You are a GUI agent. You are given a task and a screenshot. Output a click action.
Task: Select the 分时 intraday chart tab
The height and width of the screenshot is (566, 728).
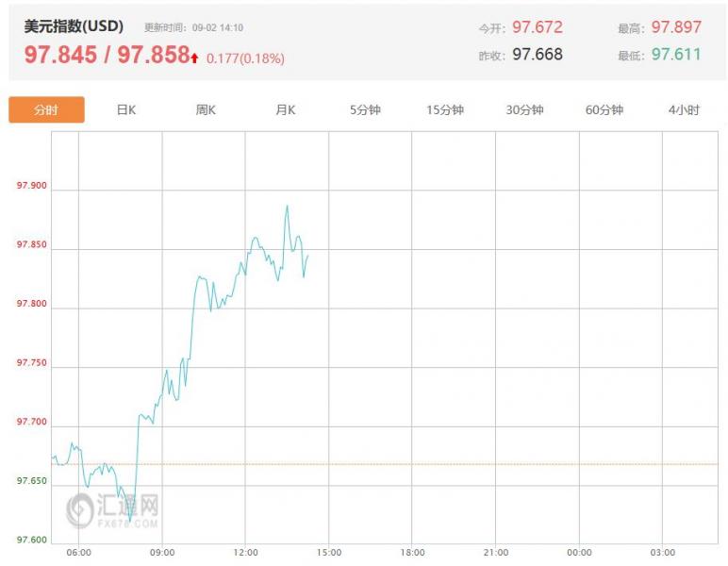pyautogui.click(x=46, y=109)
